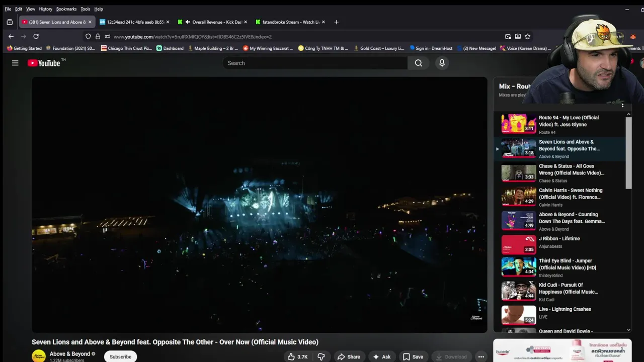Open the Voice (Korean Drama) bookmark

525,48
